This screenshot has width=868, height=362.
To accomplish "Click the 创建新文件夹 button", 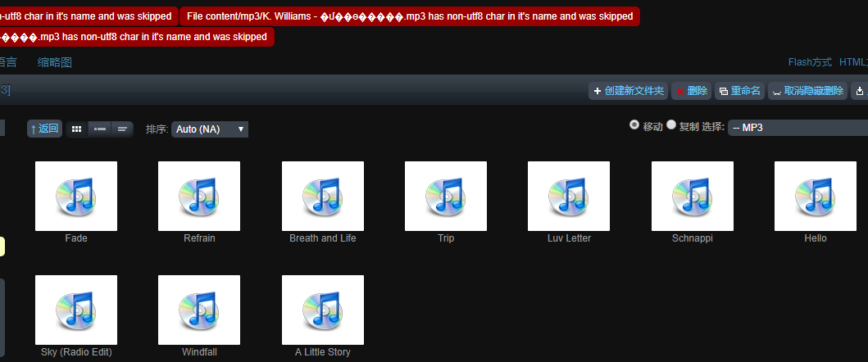I will click(629, 91).
